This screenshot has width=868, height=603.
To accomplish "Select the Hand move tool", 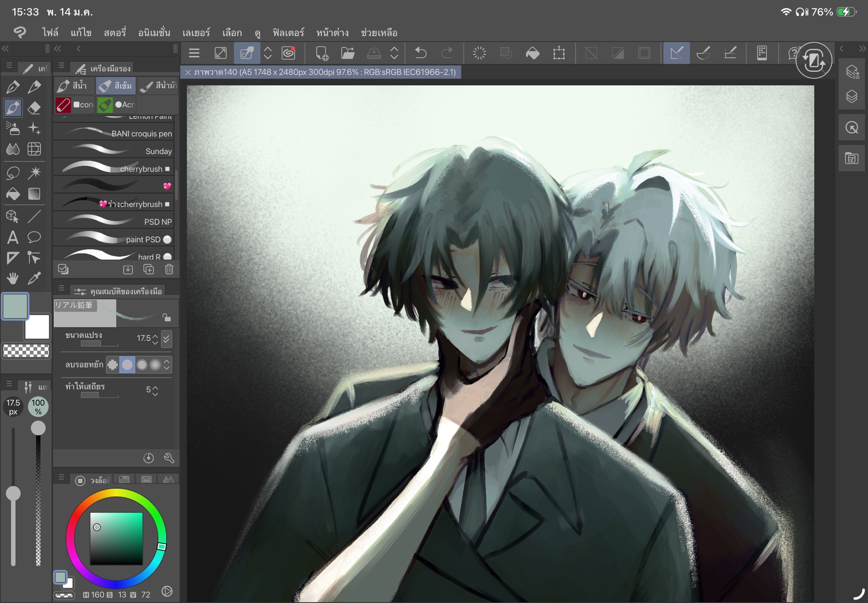I will 13,278.
